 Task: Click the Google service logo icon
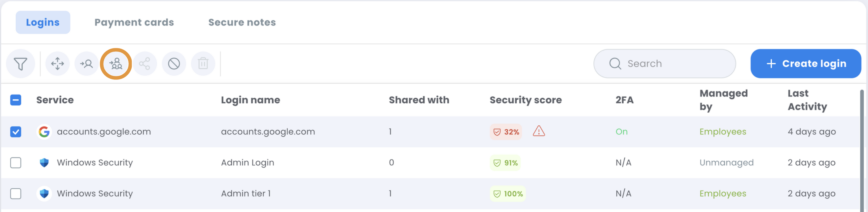(44, 132)
